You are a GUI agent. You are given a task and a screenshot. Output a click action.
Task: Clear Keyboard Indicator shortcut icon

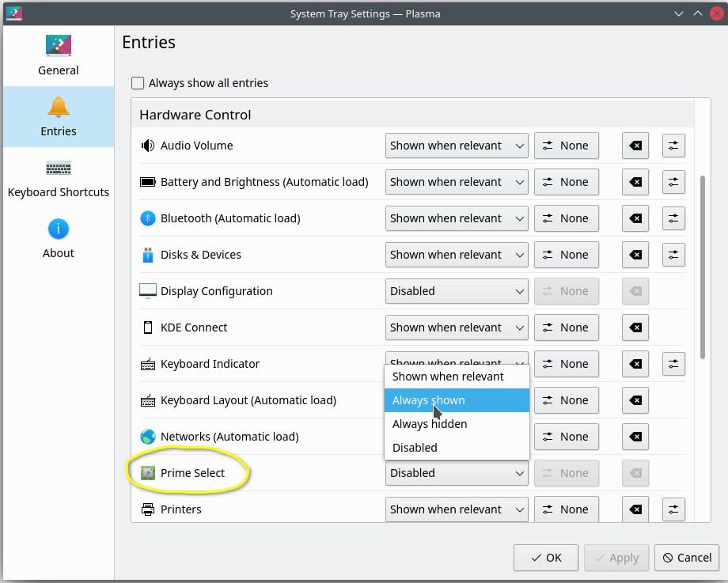(635, 364)
